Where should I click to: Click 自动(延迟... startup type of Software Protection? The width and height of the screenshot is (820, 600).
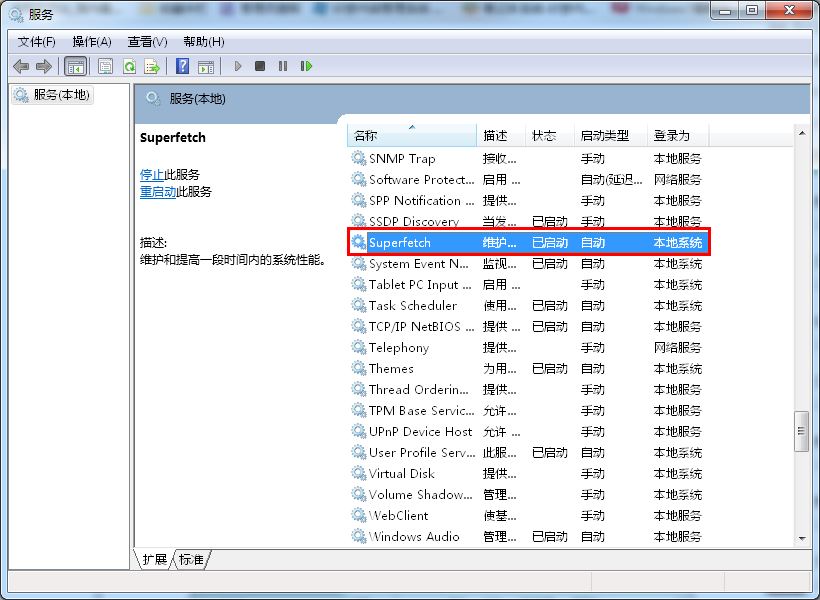tap(611, 180)
